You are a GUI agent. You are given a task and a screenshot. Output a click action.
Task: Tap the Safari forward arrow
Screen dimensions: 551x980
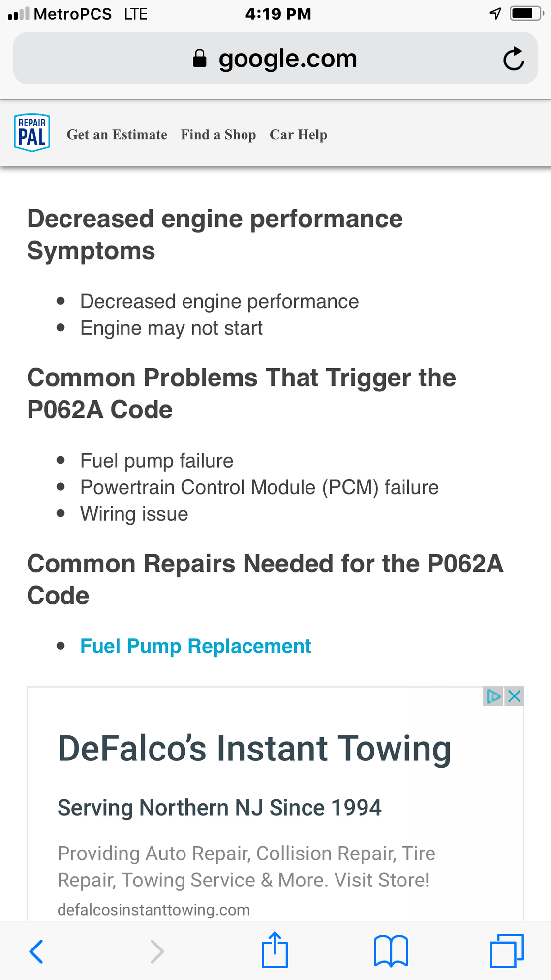point(157,951)
